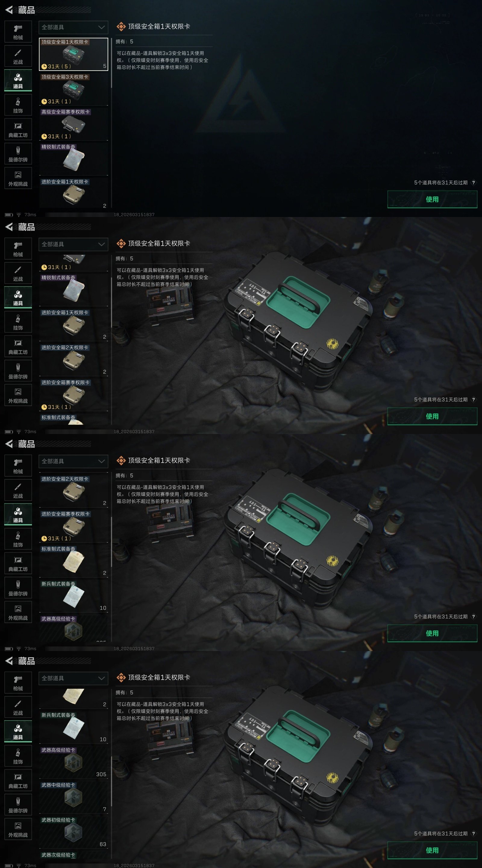Switch to 道具 tab beside the 武器初级经验卡 list
The width and height of the screenshot is (482, 868).
(x=18, y=732)
